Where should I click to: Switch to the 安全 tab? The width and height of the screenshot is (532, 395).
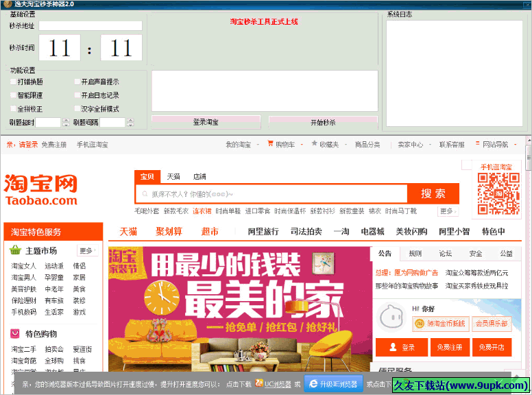point(476,253)
